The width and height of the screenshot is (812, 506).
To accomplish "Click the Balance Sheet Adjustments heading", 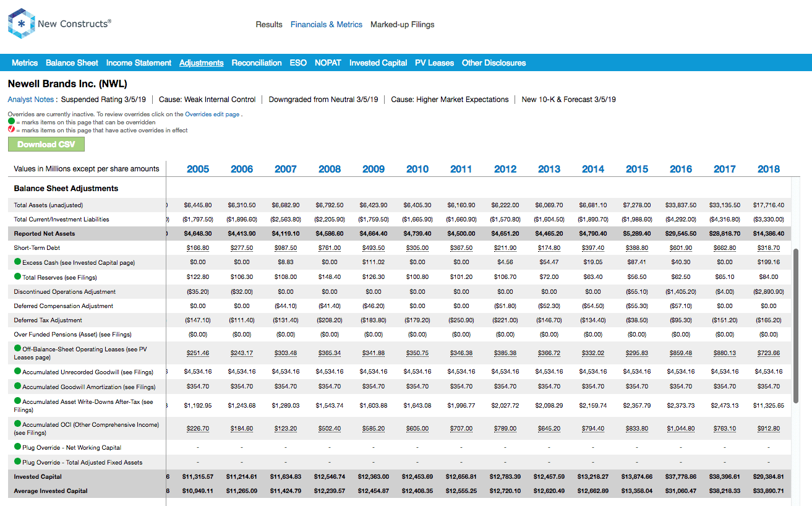I will (x=66, y=189).
